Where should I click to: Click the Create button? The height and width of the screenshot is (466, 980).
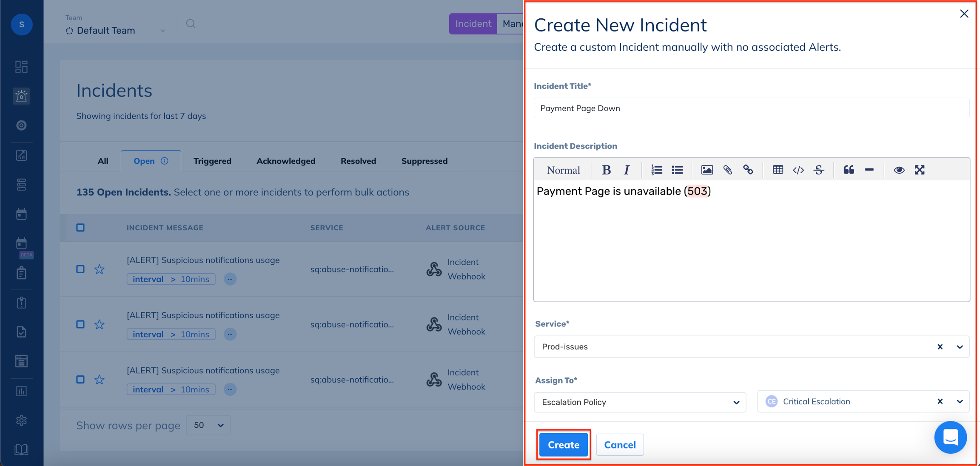pyautogui.click(x=564, y=445)
